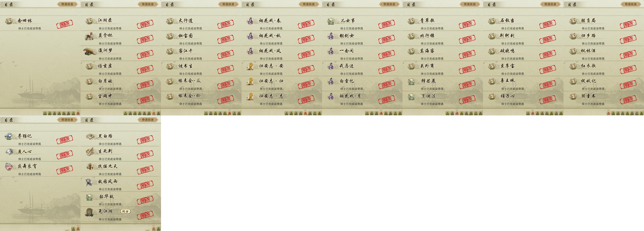Open the 韶华故 adventure entry
644x231 pixels.
pyautogui.click(x=121, y=199)
